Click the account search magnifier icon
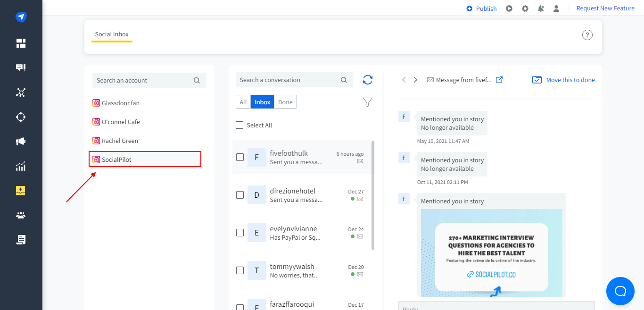Image resolution: width=644 pixels, height=310 pixels. 197,81
